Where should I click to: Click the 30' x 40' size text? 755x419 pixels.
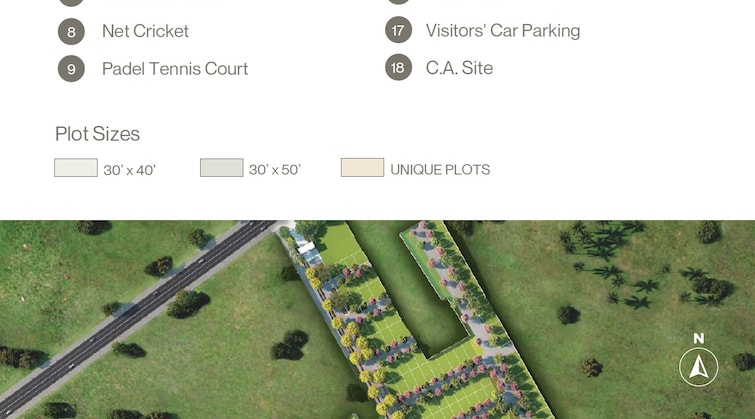130,170
